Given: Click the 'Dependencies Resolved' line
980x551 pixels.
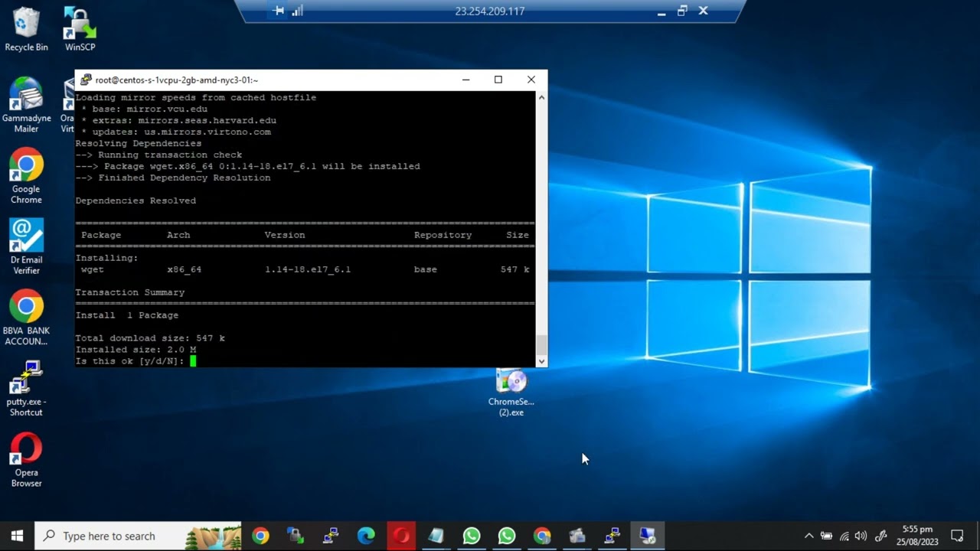Looking at the screenshot, I should [x=136, y=201].
